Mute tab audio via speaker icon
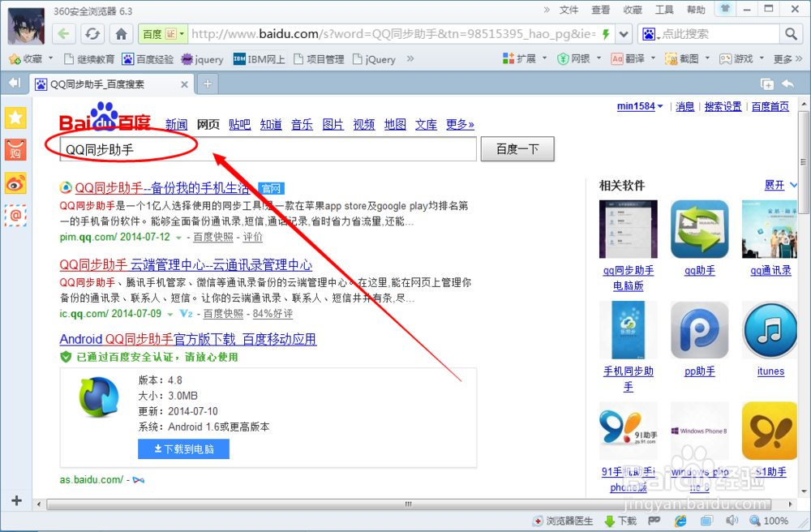Screen dimensions: 811x532 [x=732, y=521]
